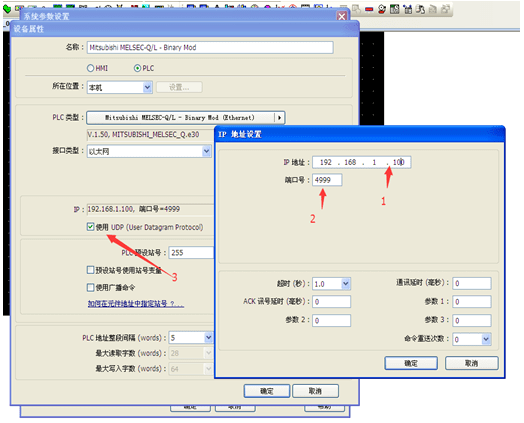Click the first IP octet 192
Screen dimensions: 524x423
[326, 162]
